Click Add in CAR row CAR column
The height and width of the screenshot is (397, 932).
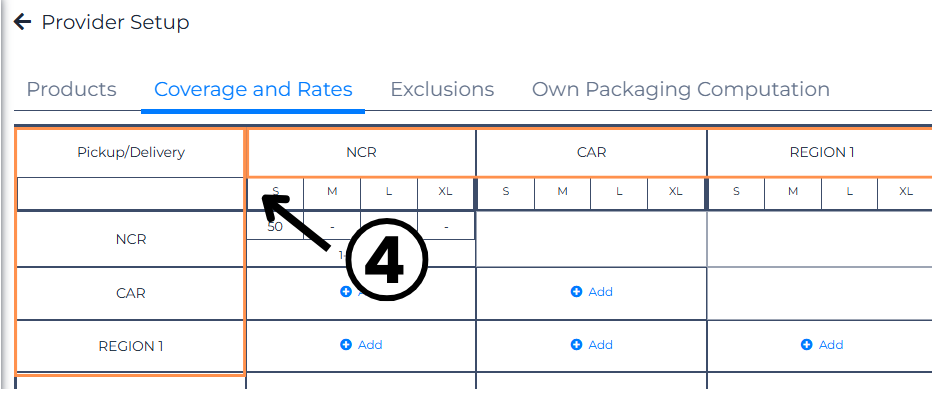(600, 292)
